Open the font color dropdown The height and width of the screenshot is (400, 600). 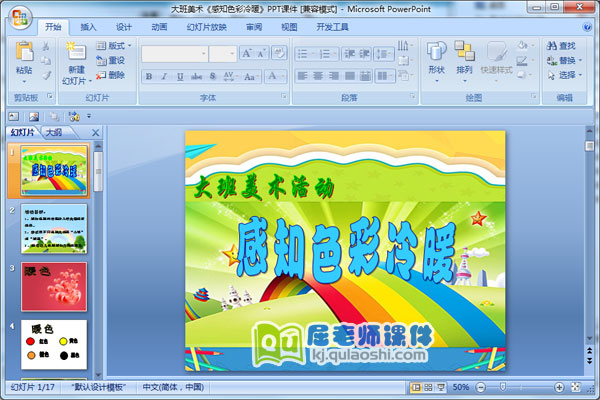coord(284,77)
